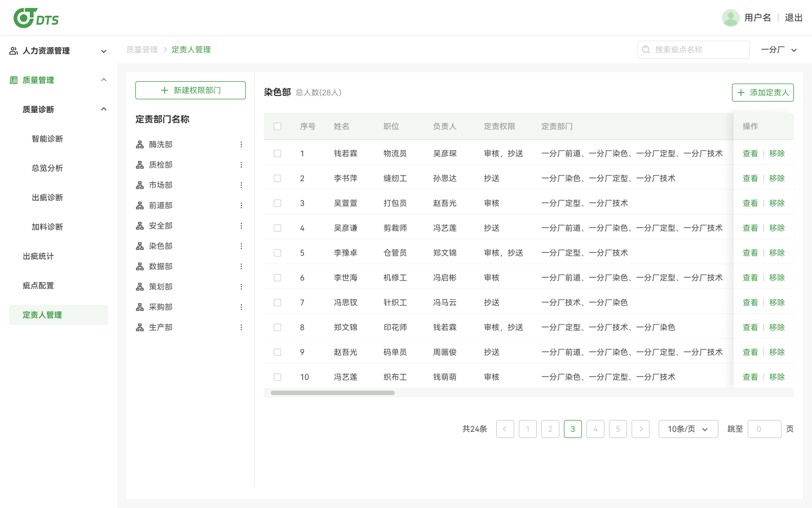Check the row for 冯艺莲
The width and height of the screenshot is (812, 508).
[x=277, y=377]
